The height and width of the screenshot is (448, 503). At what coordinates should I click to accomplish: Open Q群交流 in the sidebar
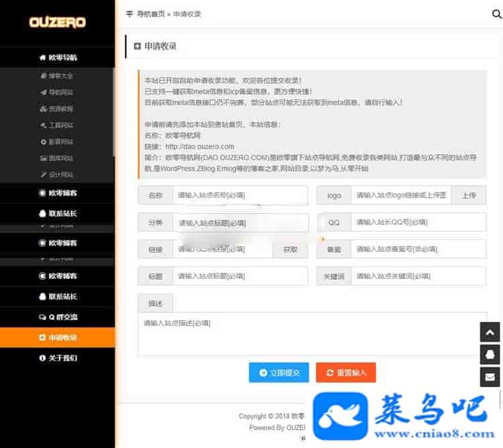(x=57, y=317)
